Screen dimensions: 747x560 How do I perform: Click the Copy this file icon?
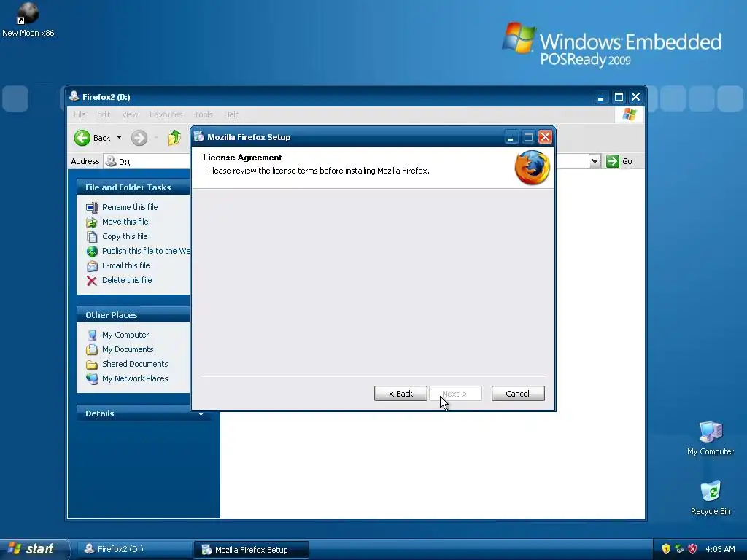[92, 237]
